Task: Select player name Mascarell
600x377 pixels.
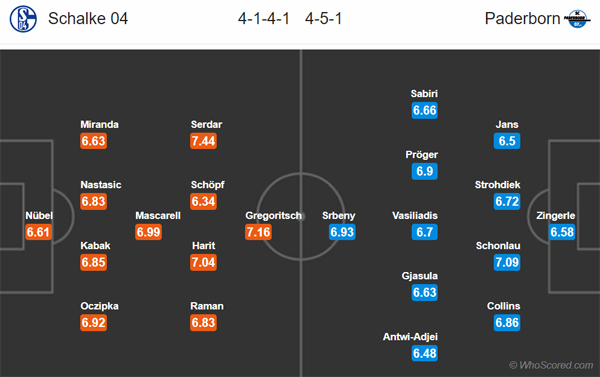Action: [158, 215]
